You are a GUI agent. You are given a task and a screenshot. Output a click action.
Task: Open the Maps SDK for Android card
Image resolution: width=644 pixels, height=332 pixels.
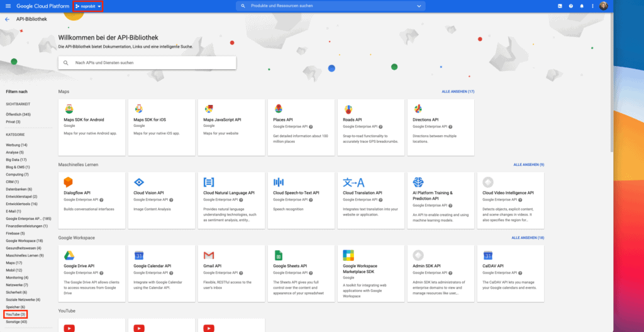click(x=91, y=127)
